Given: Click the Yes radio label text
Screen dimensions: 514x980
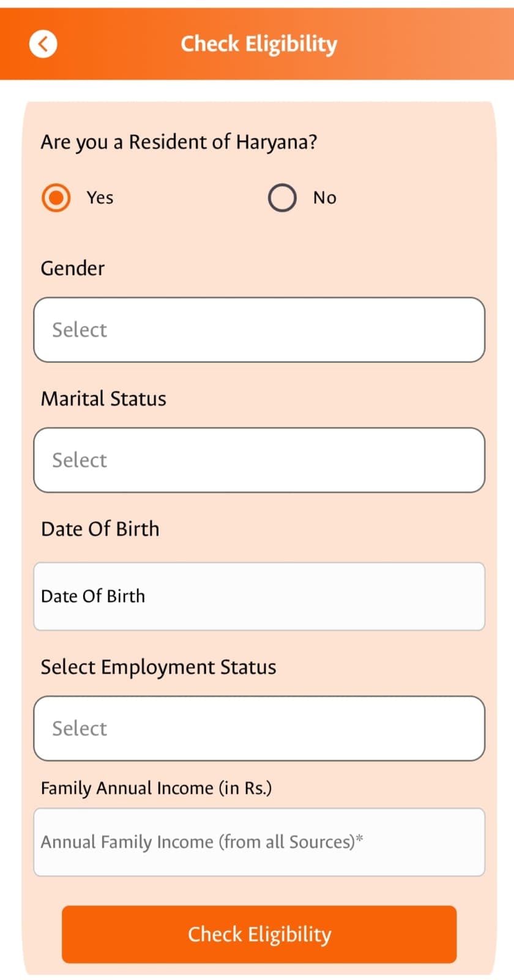Looking at the screenshot, I should 99,197.
